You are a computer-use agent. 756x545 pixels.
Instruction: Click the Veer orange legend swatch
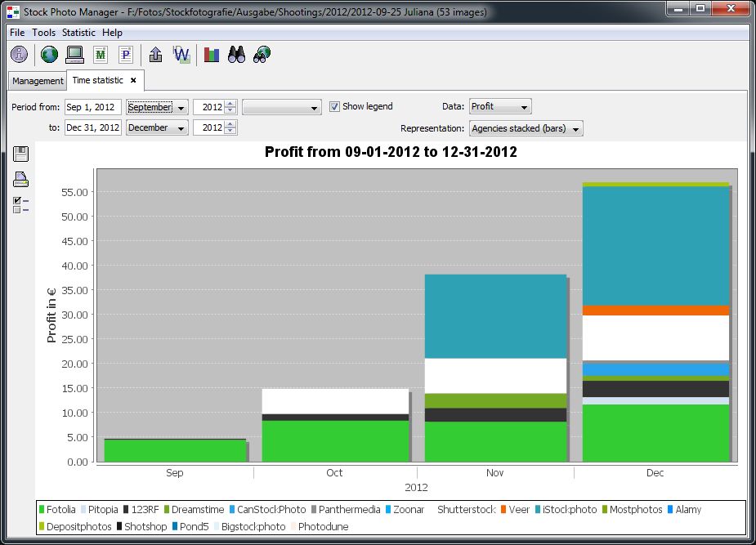pyautogui.click(x=503, y=509)
